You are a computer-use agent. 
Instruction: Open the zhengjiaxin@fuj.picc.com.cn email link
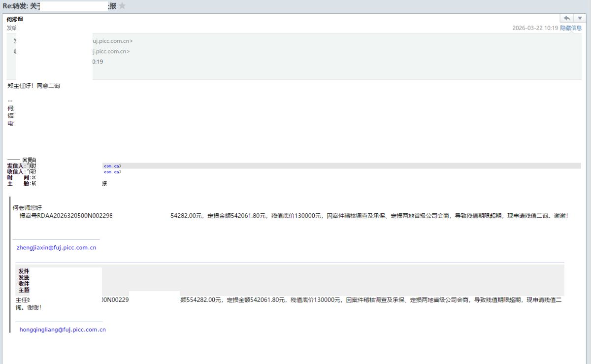(57, 248)
